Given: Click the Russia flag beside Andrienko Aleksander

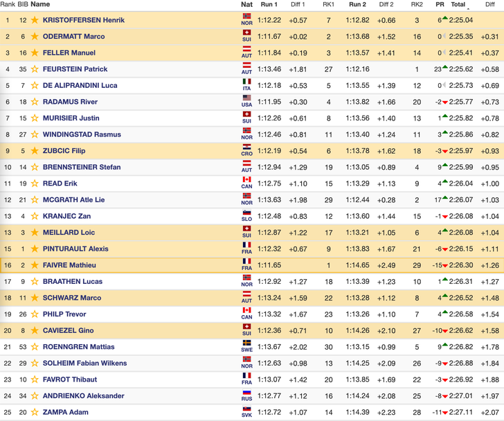Looking at the screenshot, I should click(246, 392).
